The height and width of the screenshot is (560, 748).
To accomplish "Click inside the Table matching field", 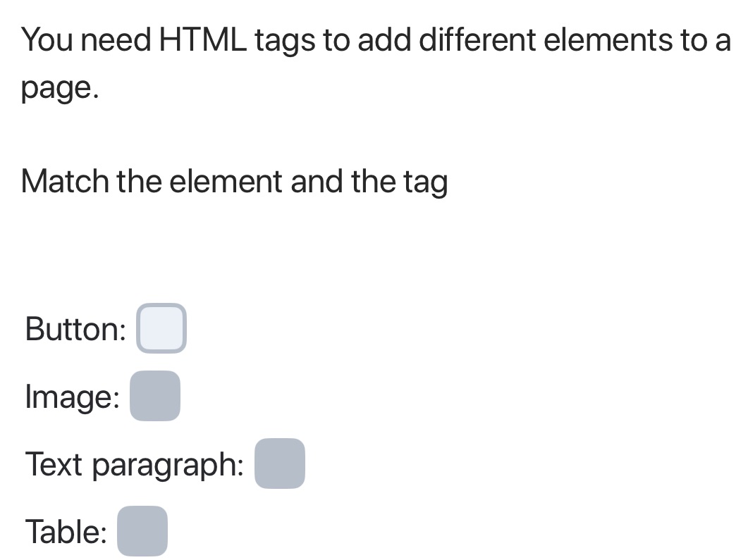I will pos(143,531).
